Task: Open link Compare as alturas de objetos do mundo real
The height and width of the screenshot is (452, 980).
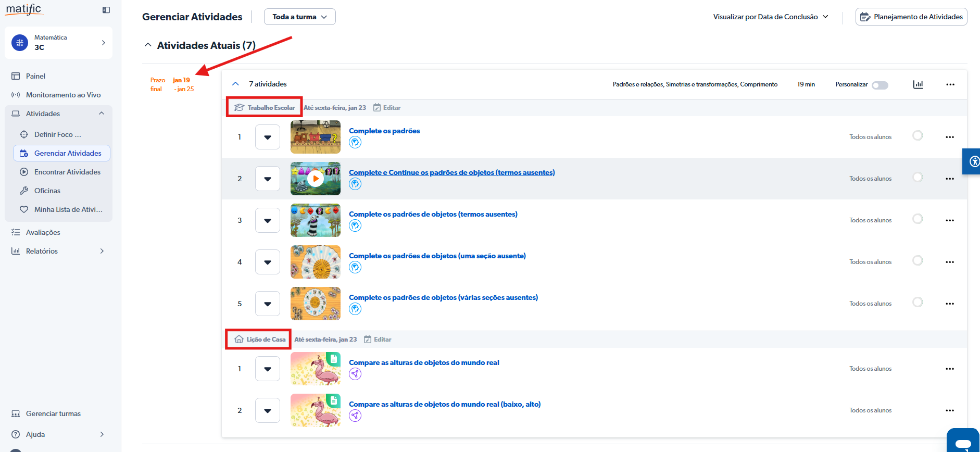Action: (423, 362)
